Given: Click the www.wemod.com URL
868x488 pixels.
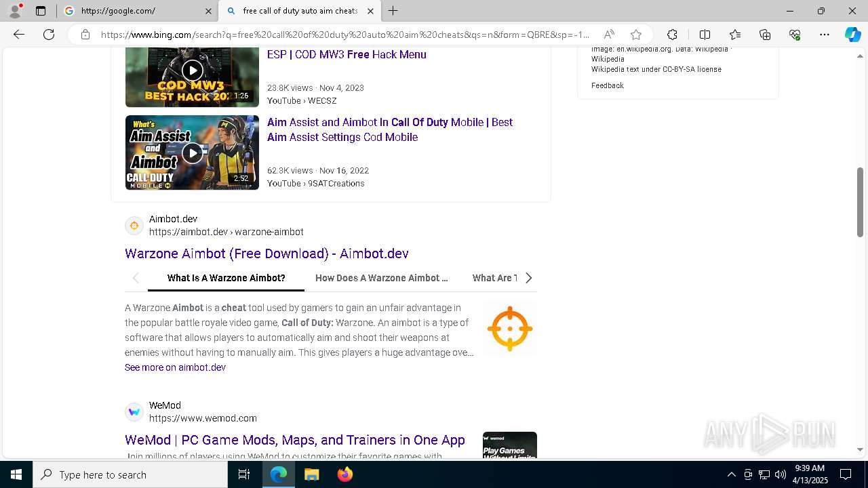Looking at the screenshot, I should click(x=203, y=418).
